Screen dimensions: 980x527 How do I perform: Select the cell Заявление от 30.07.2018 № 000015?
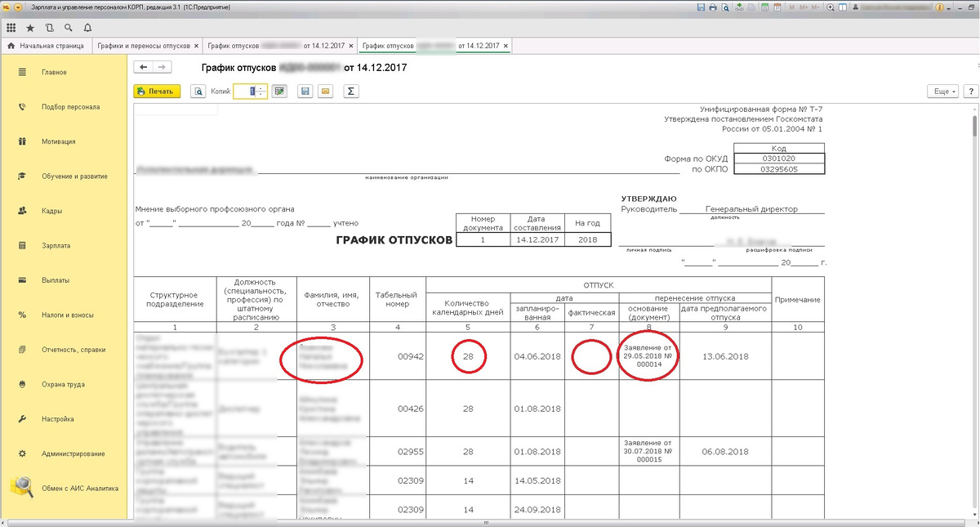[x=648, y=451]
